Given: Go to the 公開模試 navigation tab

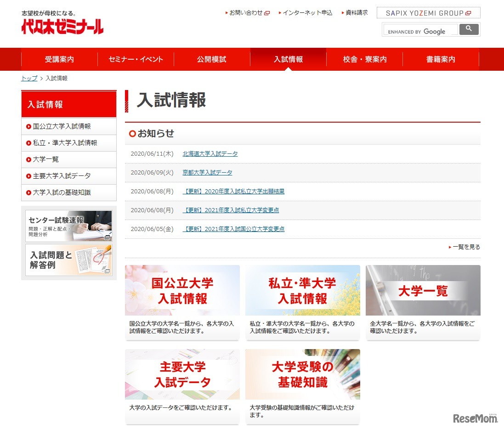Looking at the screenshot, I should pyautogui.click(x=212, y=59).
